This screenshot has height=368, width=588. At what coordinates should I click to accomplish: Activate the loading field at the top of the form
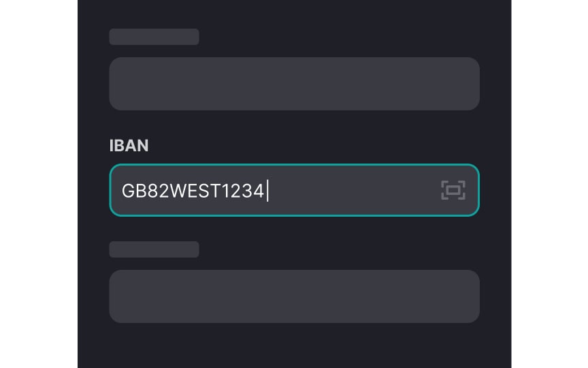click(x=295, y=84)
